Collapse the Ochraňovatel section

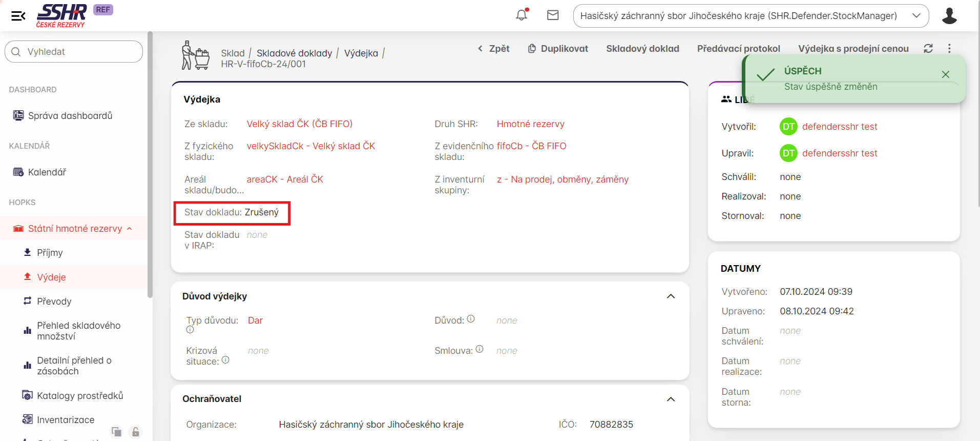(671, 399)
